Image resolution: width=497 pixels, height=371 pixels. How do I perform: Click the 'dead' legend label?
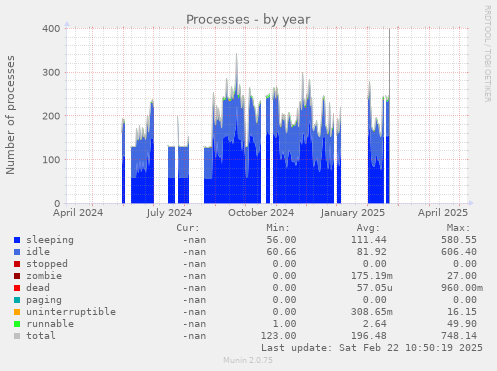(38, 288)
